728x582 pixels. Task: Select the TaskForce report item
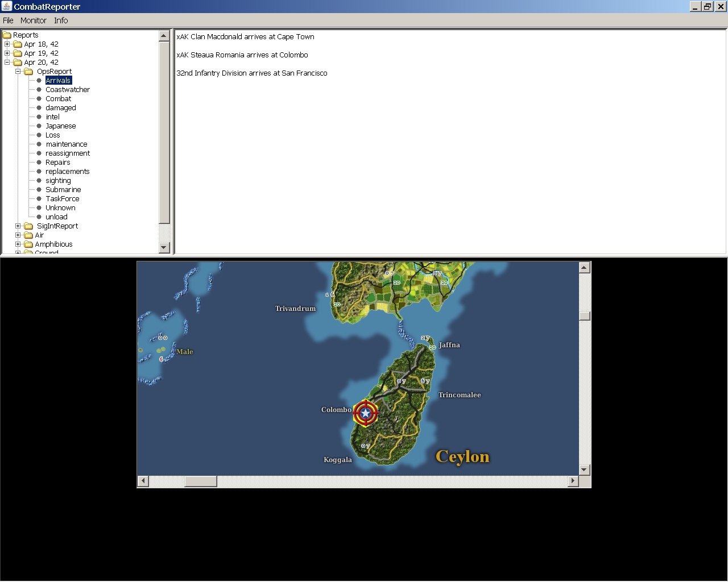click(x=63, y=199)
